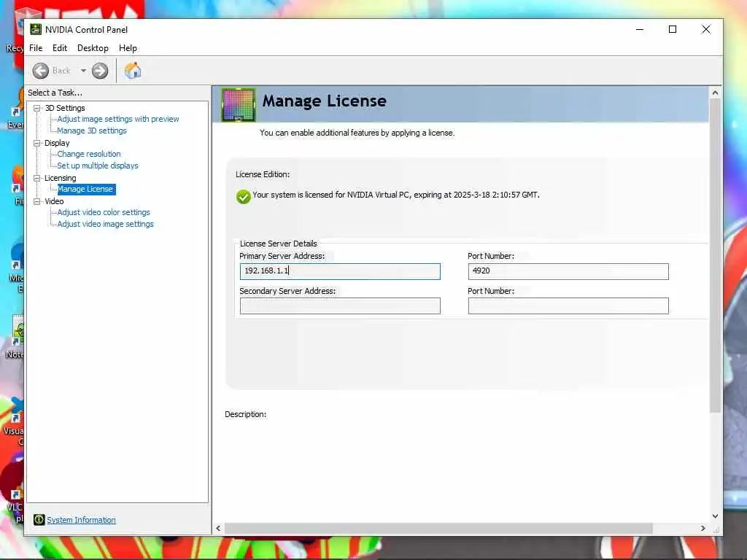
Task: Click the Forward navigation arrow icon
Action: [100, 71]
